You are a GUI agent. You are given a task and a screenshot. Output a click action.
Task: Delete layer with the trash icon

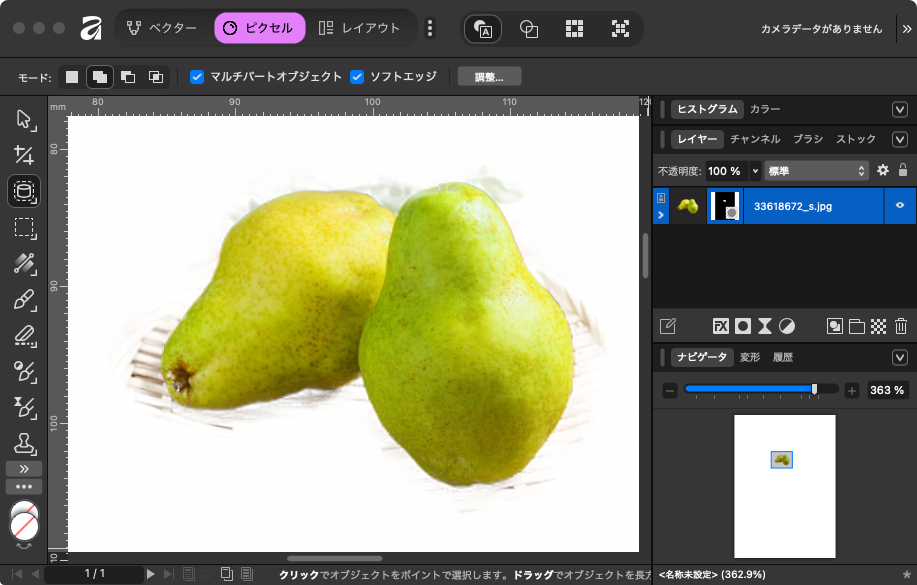(x=900, y=326)
